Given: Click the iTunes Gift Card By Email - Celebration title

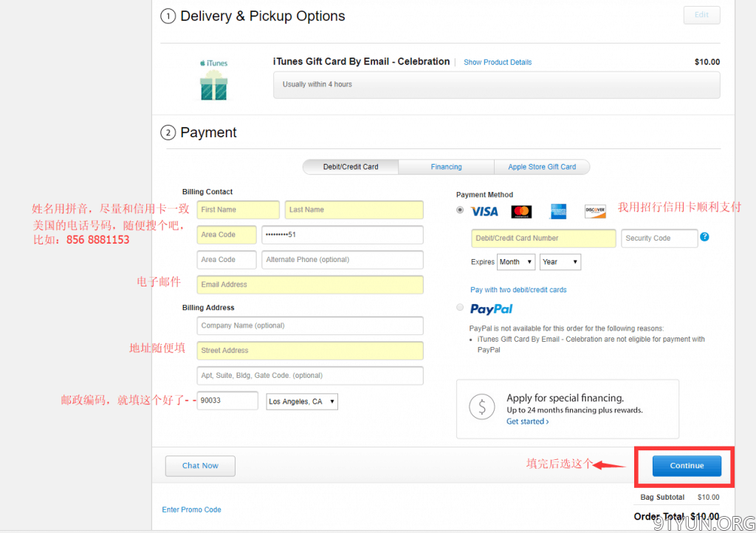Looking at the screenshot, I should [x=361, y=62].
